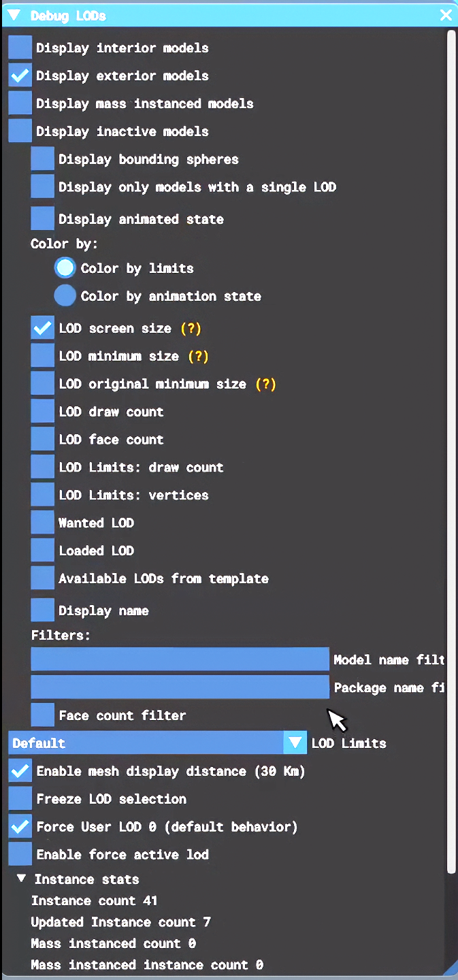Enable the Face count filter
The width and height of the screenshot is (458, 980).
click(x=43, y=715)
